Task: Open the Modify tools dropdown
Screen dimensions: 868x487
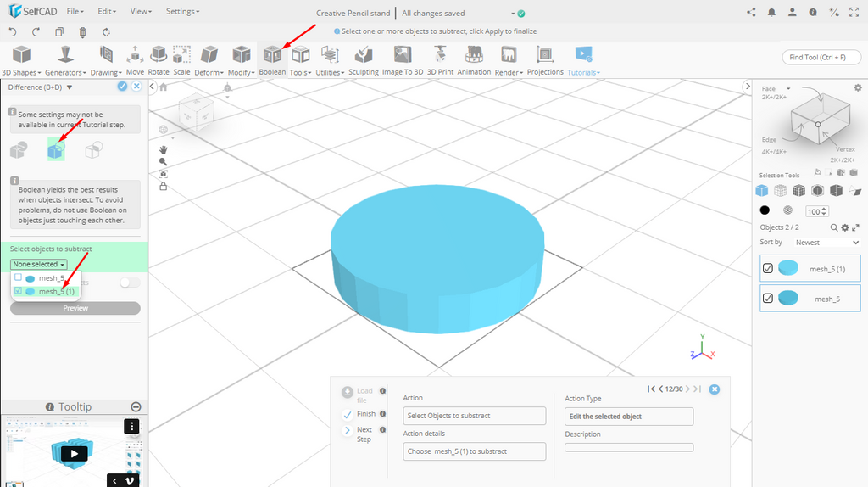Action: [x=242, y=61]
